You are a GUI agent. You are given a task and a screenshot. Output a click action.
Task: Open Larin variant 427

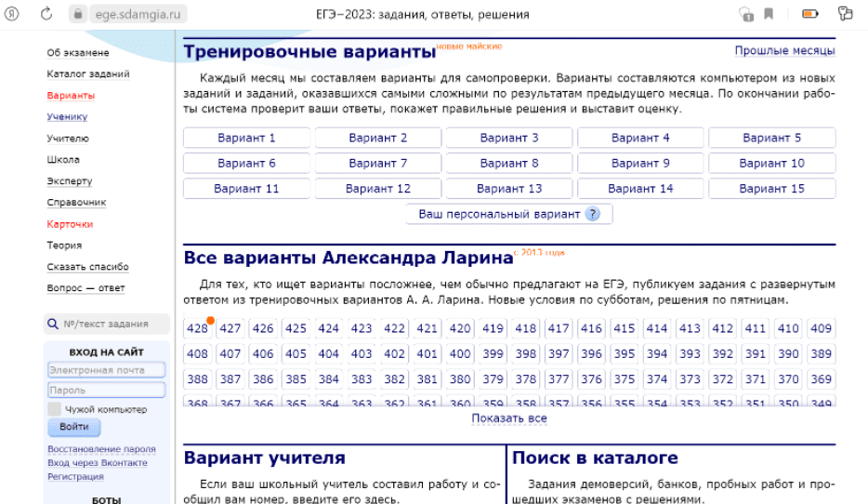coord(230,328)
